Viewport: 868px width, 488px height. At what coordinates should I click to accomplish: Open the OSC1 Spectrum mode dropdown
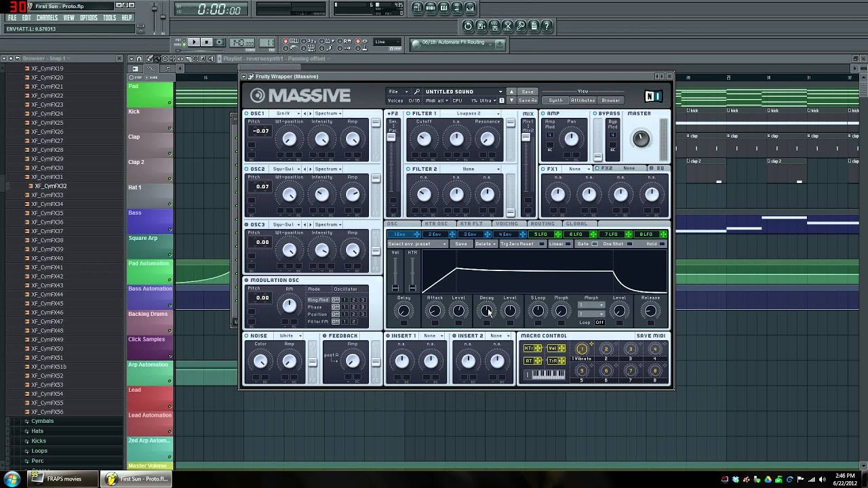[328, 113]
